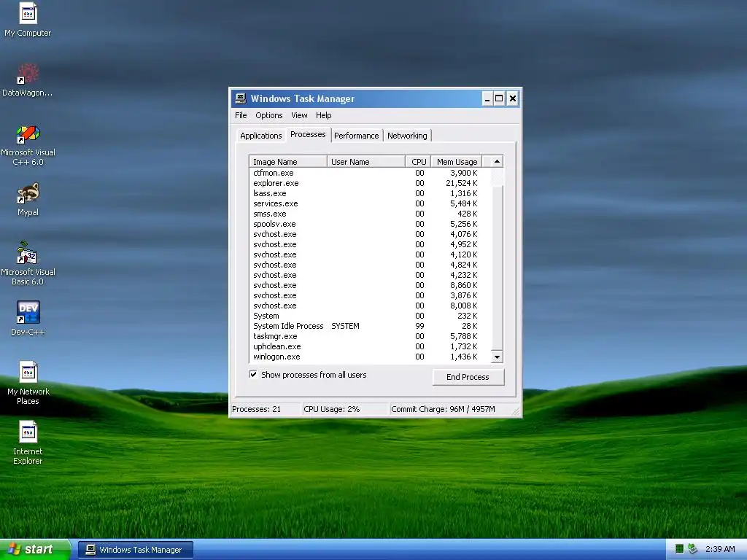Select the winlogon.exe process
Image resolution: width=747 pixels, height=560 pixels.
click(x=370, y=357)
